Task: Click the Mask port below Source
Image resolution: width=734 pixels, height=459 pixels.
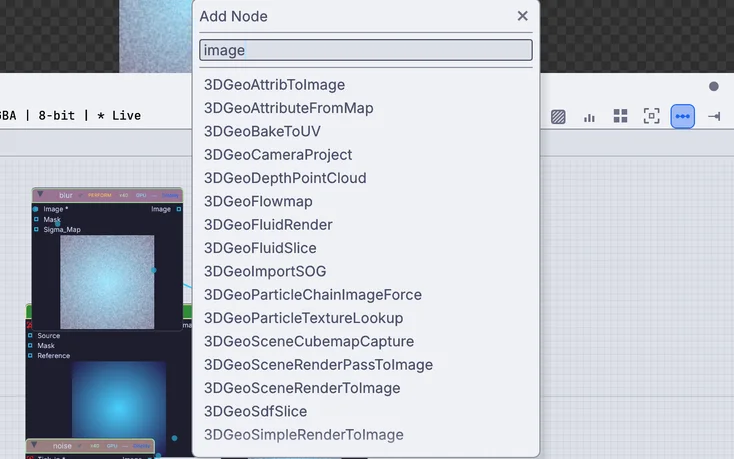Action: tap(30, 345)
